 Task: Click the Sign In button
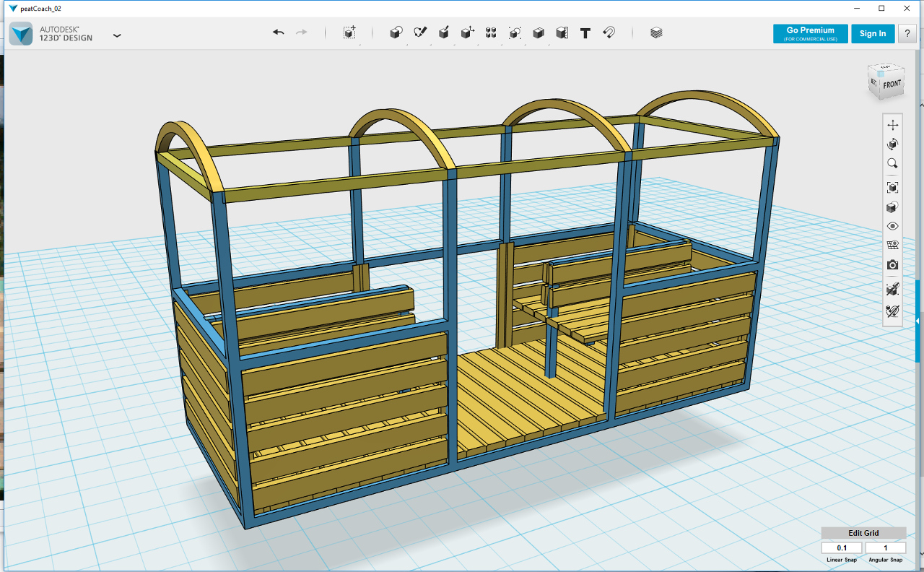[873, 33]
